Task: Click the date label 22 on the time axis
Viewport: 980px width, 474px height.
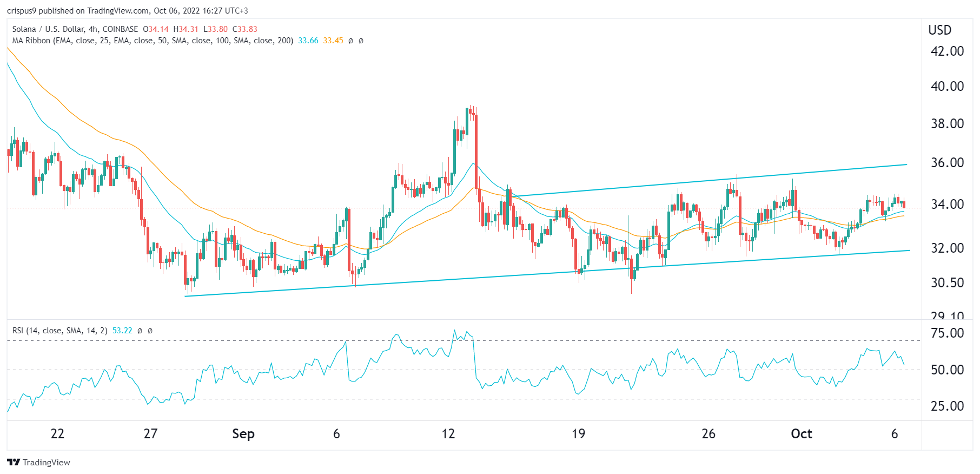Action: pyautogui.click(x=57, y=434)
